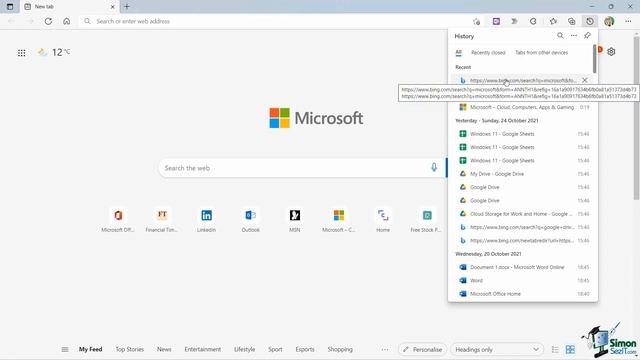Refresh the current page
640x360 pixels.
[48, 21]
